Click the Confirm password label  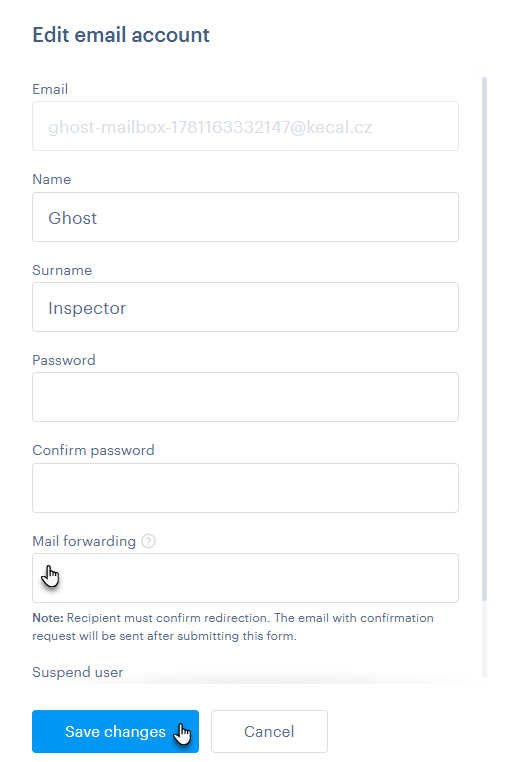pyautogui.click(x=93, y=450)
